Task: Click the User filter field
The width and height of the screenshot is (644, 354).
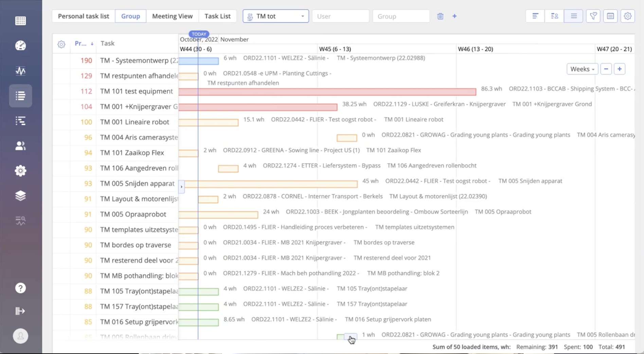Action: 340,16
